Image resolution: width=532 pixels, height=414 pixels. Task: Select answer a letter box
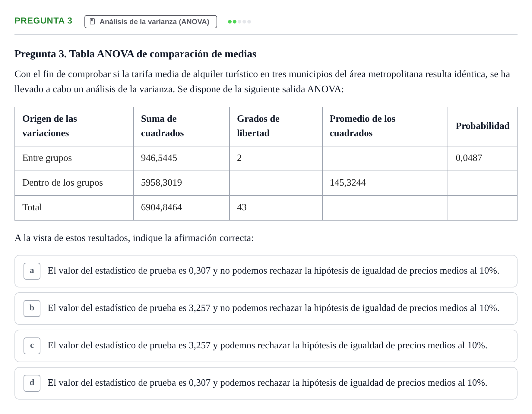[x=32, y=271]
